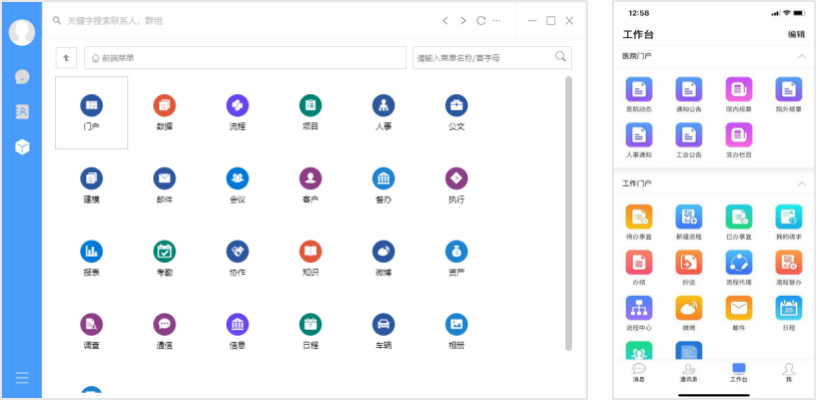The height and width of the screenshot is (402, 816).
Task: Click the up-arrow button beside 前端菜单
Action: coord(66,58)
